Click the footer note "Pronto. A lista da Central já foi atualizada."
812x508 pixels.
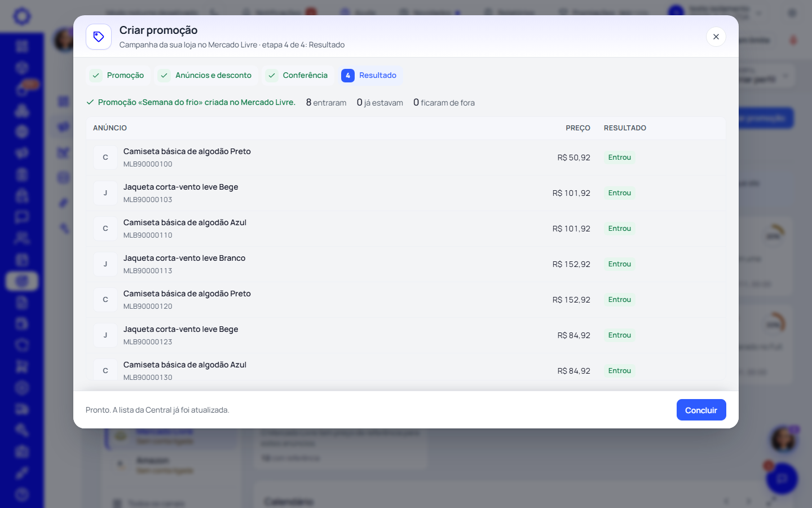(157, 410)
